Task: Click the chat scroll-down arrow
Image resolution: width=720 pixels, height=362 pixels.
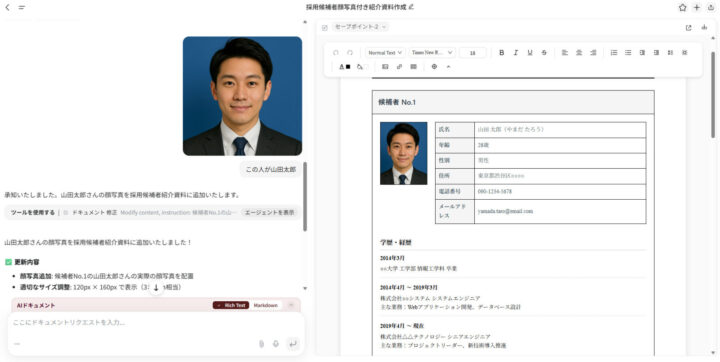Action: 305,288
